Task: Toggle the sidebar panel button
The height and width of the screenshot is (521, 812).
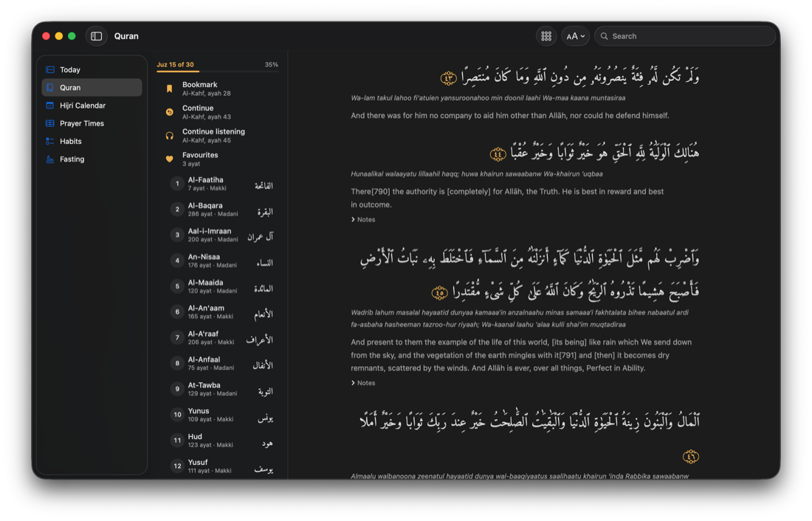Action: (x=96, y=36)
